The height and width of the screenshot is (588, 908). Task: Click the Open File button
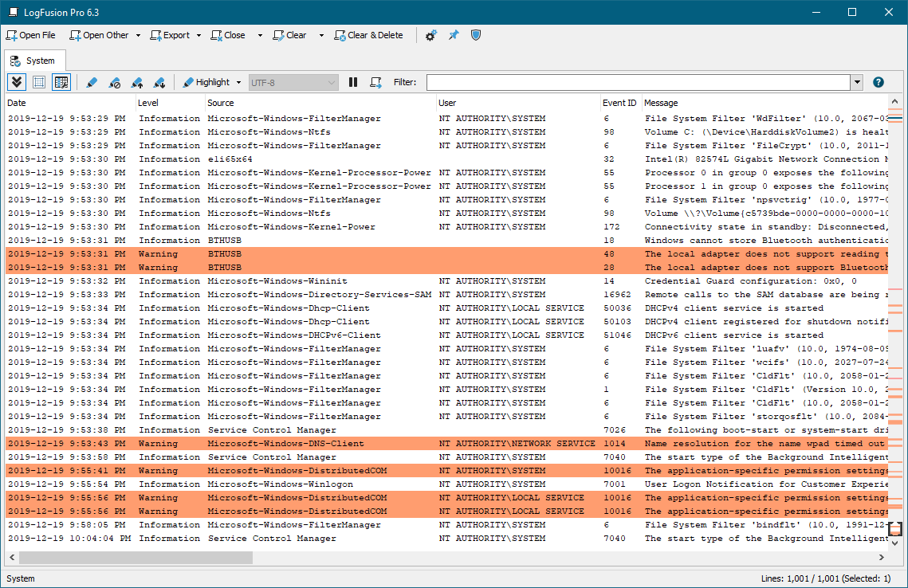point(31,35)
